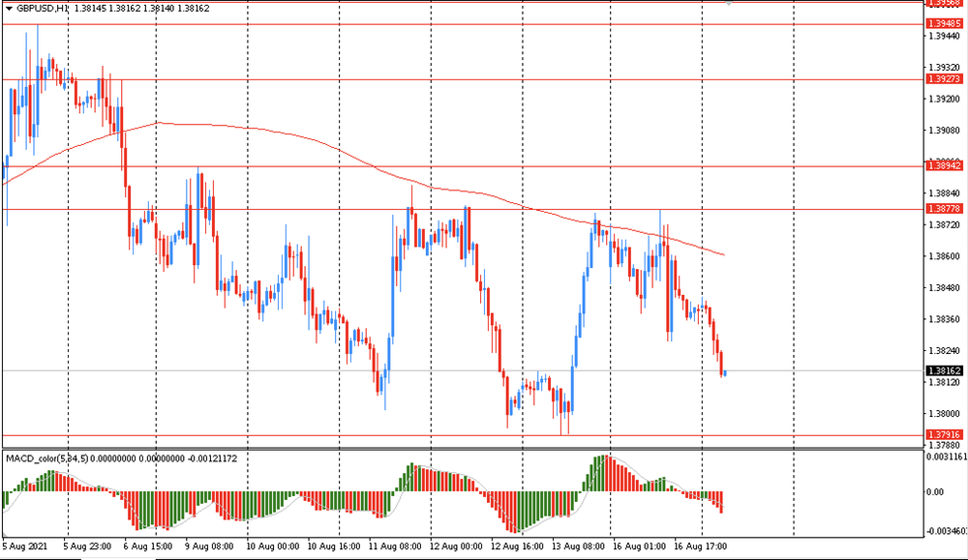This screenshot has height=560, width=968.
Task: Click the 1.39200 price scale label
Action: 945,99
